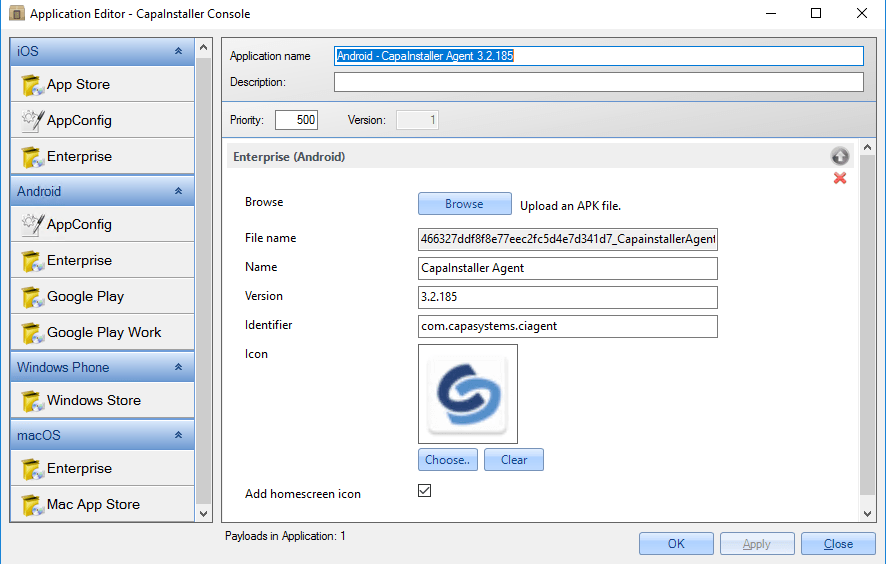Click the Version field showing 1
This screenshot has height=564, width=886.
point(417,120)
